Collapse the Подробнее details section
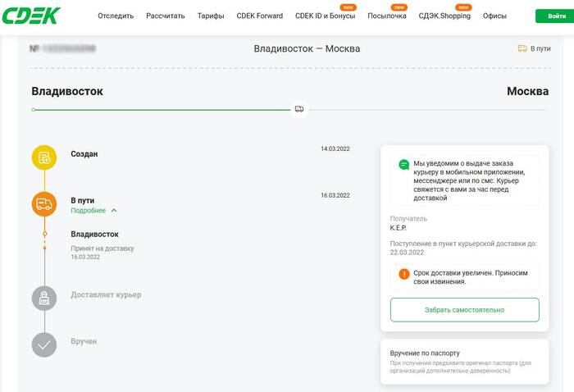Screen dimensions: 574x392 tap(93, 211)
